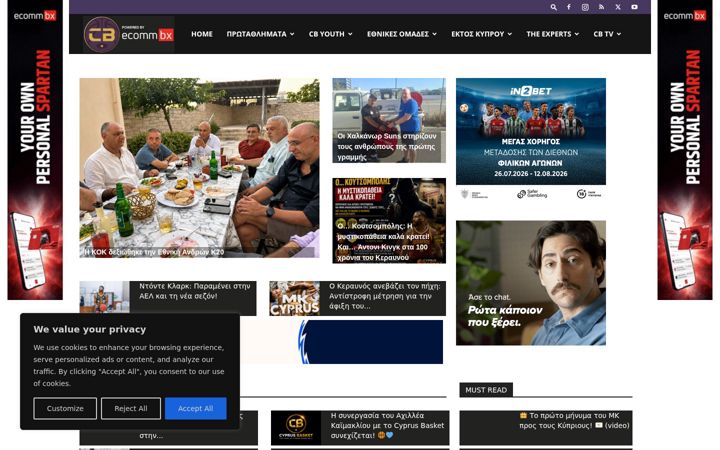Open CB YOUTH menu
This screenshot has width=720, height=450.
(x=331, y=34)
